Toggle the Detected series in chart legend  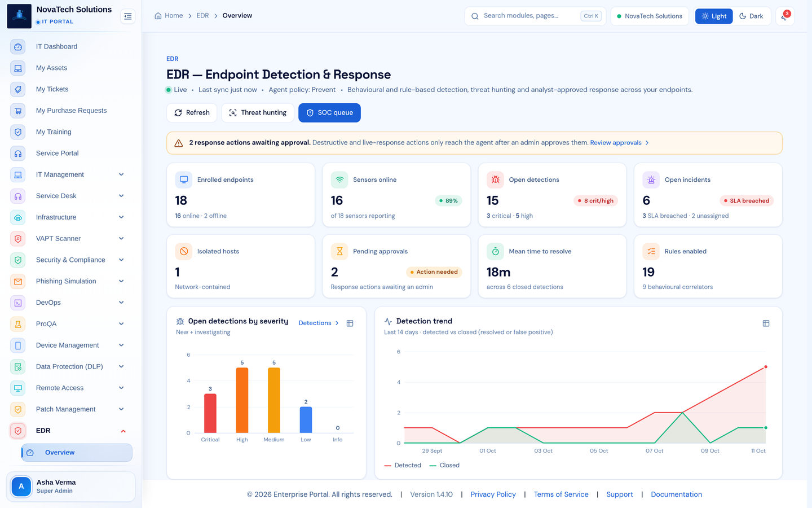coord(403,466)
